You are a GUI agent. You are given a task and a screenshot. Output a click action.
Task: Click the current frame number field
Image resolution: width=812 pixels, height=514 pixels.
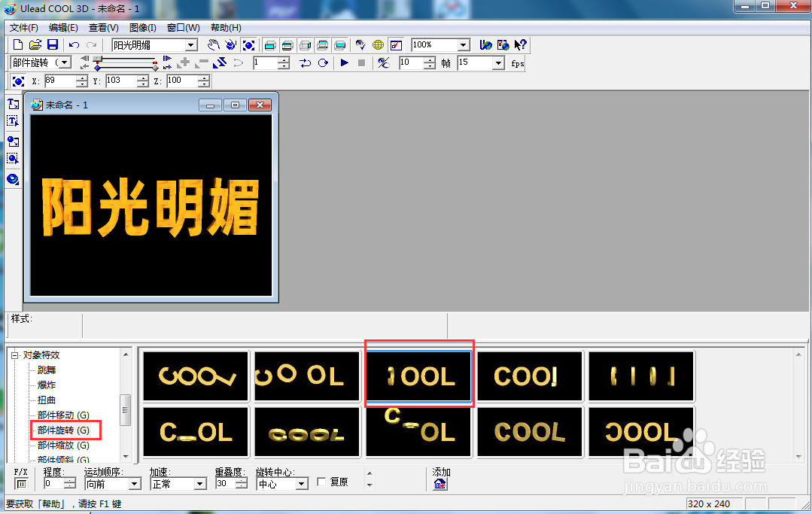265,63
